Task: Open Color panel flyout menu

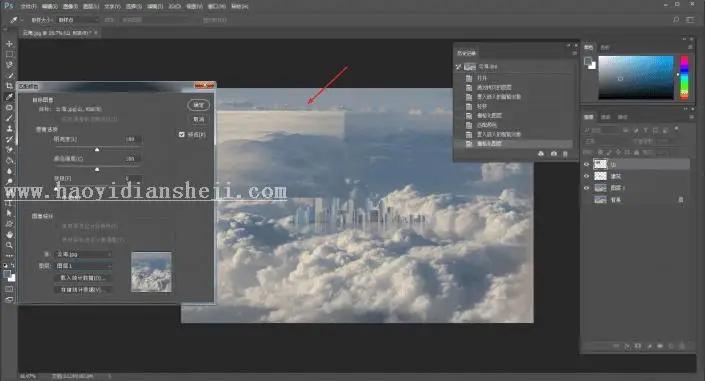Action: pyautogui.click(x=690, y=47)
